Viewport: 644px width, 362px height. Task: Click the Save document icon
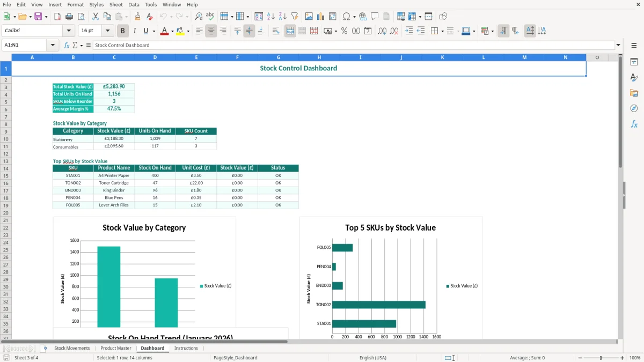click(x=38, y=17)
